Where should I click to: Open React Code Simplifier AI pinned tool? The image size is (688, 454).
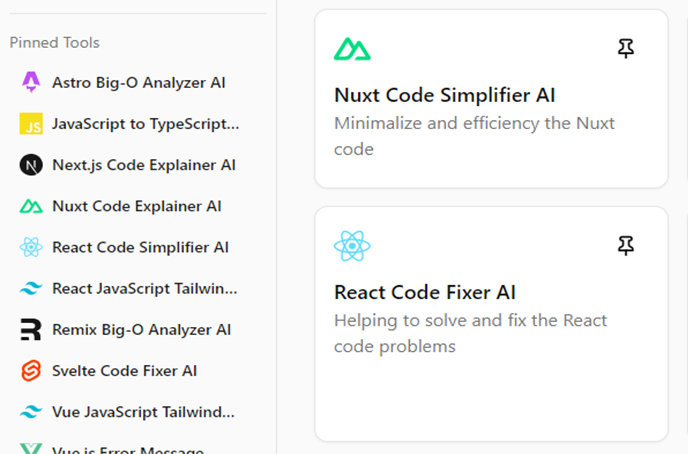[140, 247]
